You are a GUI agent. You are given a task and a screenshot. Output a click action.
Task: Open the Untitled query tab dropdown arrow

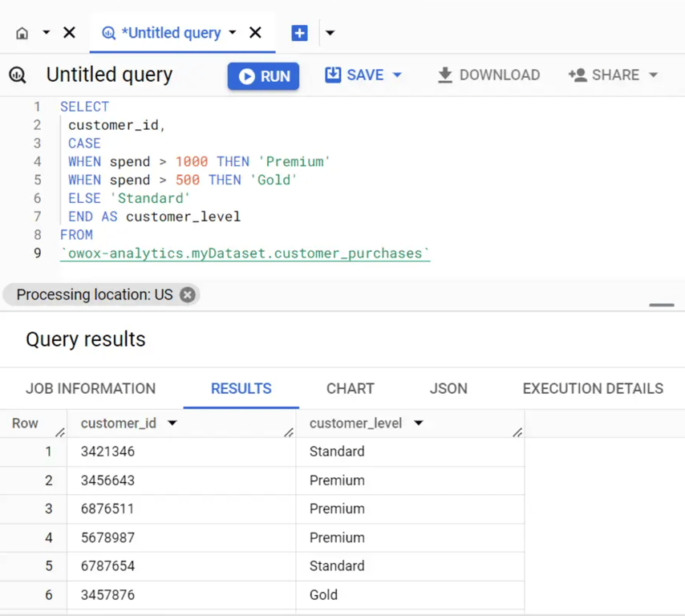point(233,32)
